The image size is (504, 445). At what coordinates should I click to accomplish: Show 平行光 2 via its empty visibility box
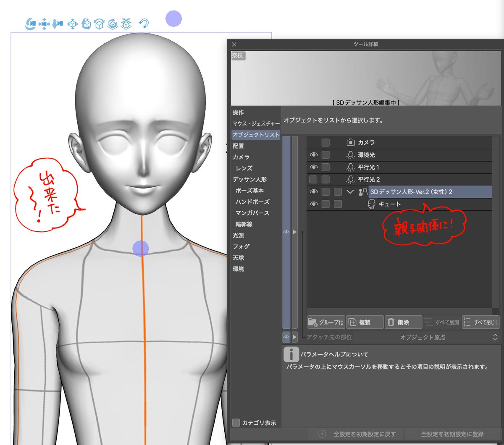[313, 180]
